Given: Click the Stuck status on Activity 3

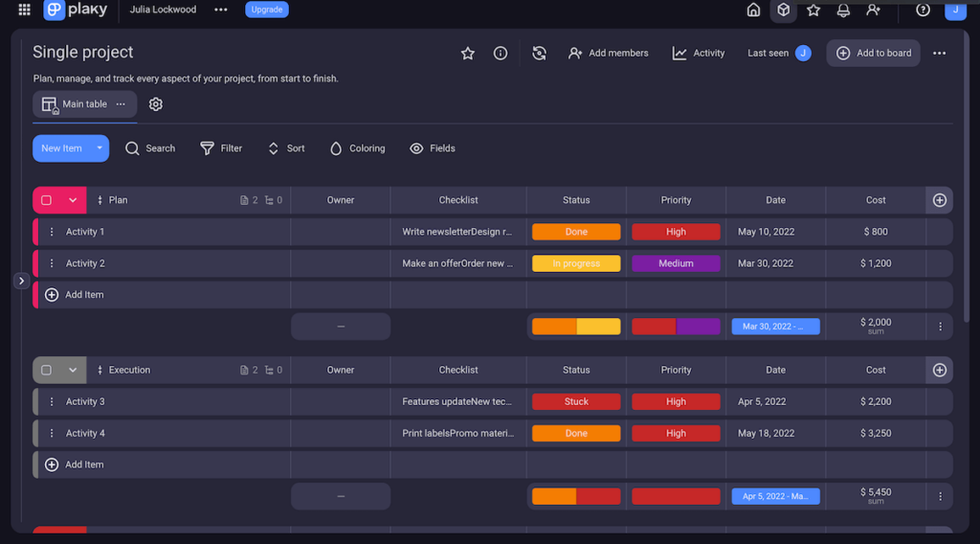Looking at the screenshot, I should pyautogui.click(x=576, y=402).
